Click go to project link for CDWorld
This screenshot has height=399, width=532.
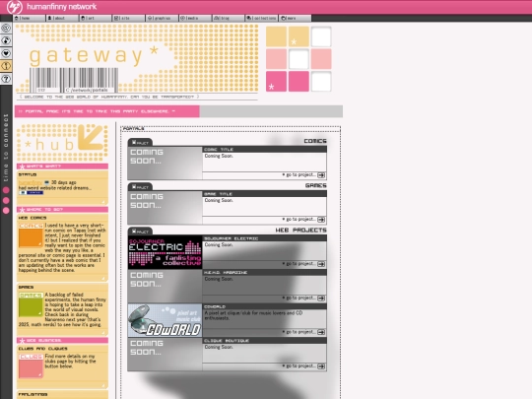coord(299,332)
